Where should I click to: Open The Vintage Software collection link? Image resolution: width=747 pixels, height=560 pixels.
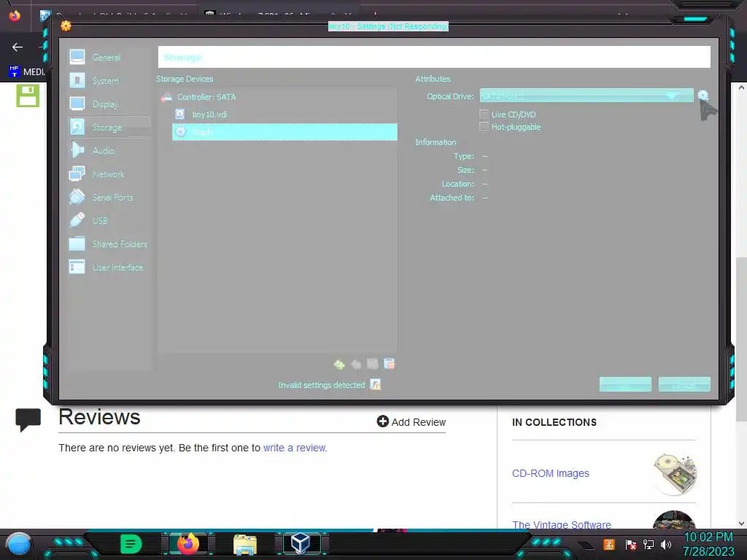click(562, 524)
